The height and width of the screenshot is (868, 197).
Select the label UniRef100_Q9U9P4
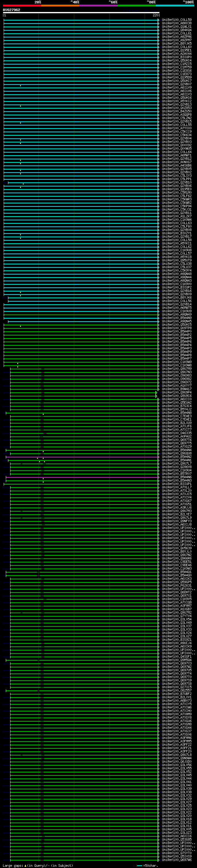click(177, 393)
